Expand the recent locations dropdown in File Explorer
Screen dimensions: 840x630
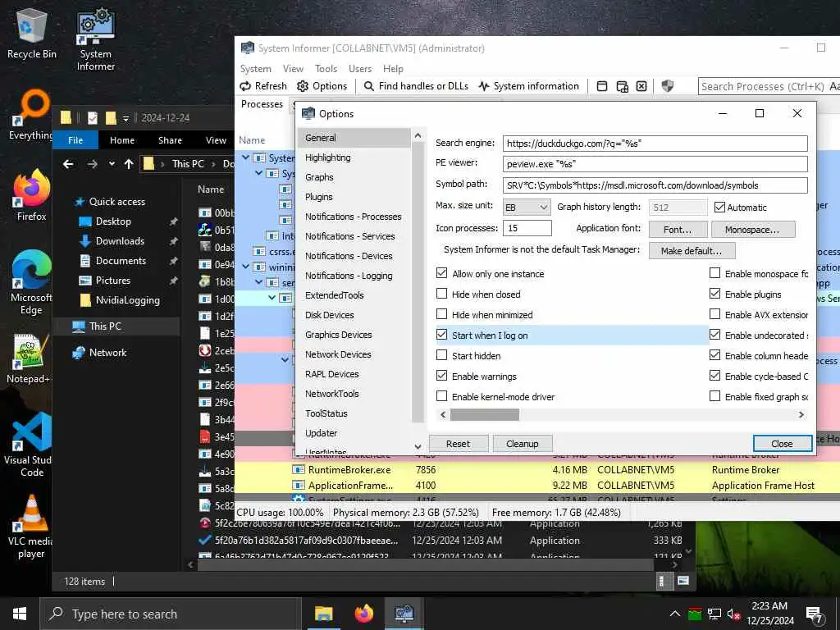[112, 164]
